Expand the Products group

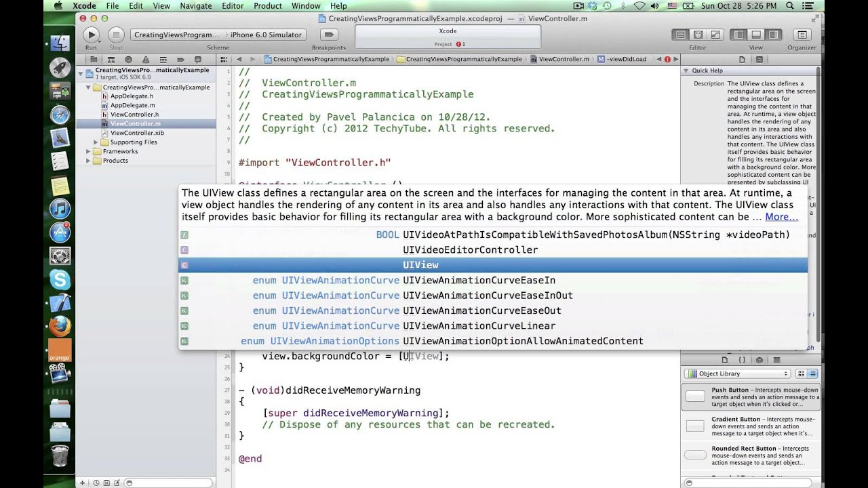click(88, 161)
